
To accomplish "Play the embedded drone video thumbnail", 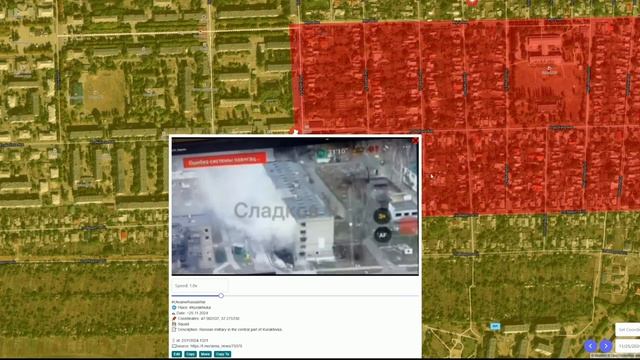I will point(295,206).
